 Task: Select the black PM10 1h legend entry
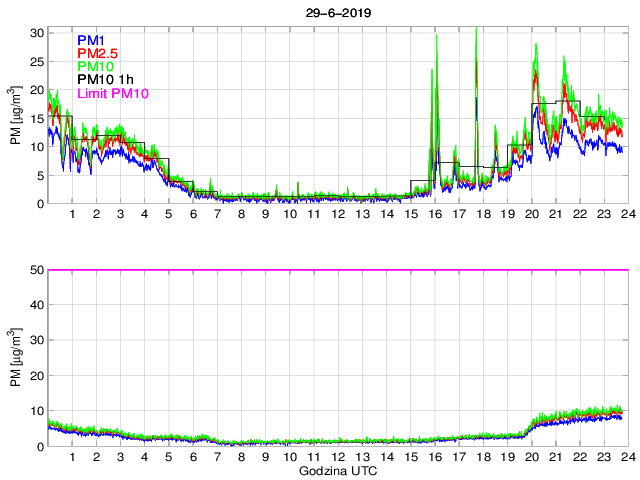(106, 80)
